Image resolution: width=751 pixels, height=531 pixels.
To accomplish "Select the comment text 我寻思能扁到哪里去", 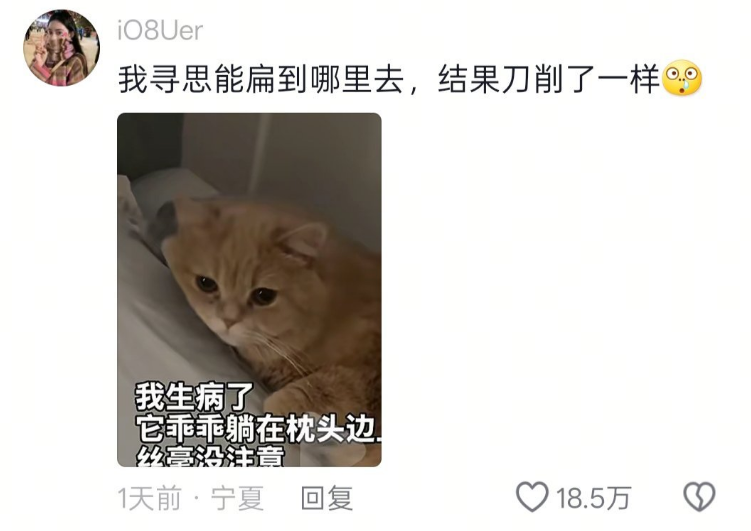I will [x=261, y=79].
